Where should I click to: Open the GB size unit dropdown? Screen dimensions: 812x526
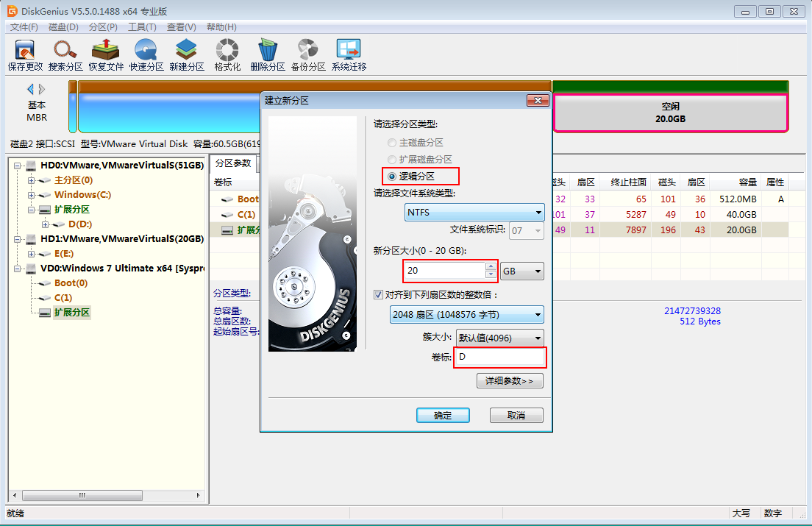coord(522,271)
